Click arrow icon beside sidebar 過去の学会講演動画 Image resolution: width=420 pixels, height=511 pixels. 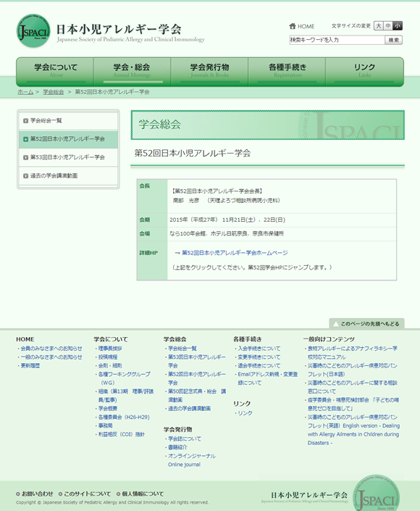click(26, 176)
